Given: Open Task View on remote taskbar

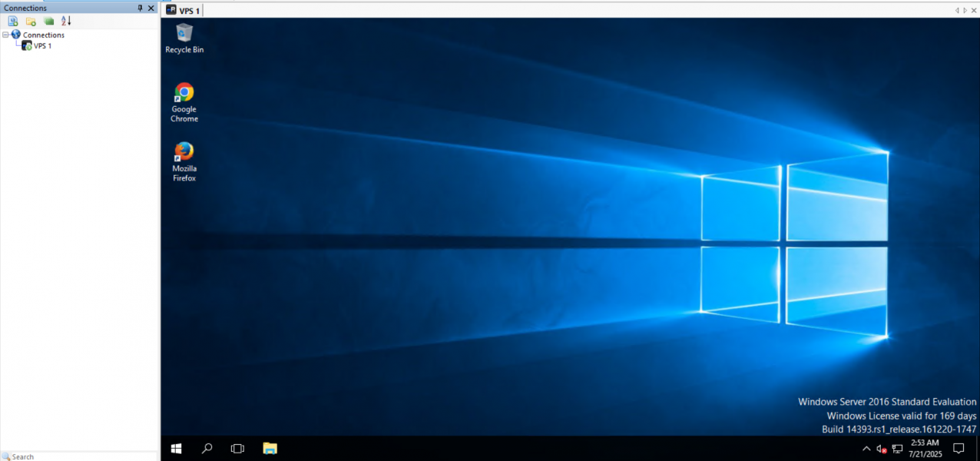Looking at the screenshot, I should tap(237, 448).
